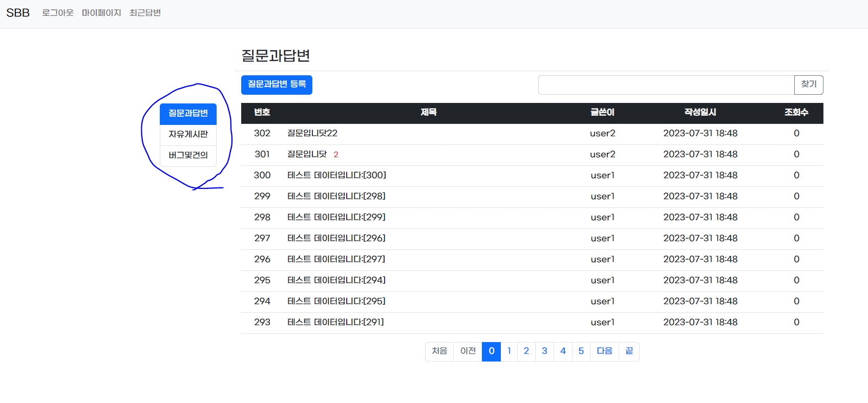Viewport: 868px width, 403px height.
Task: Click the 글쓴이 column header
Action: [602, 112]
